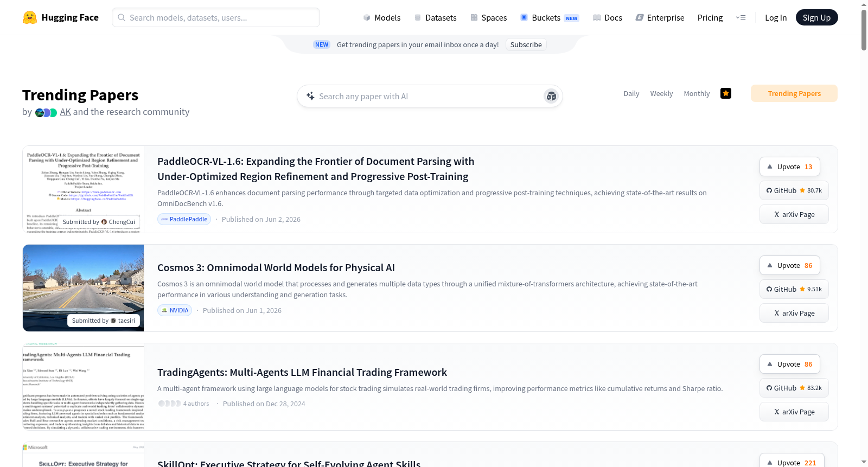Open the Cosmos 3 street-scene thumbnail

tap(84, 288)
